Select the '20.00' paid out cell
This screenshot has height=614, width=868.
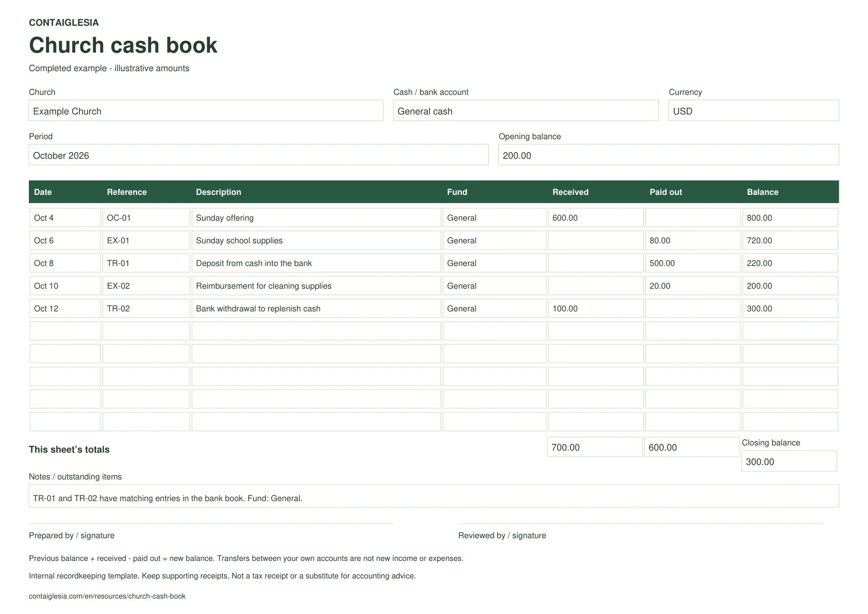693,286
